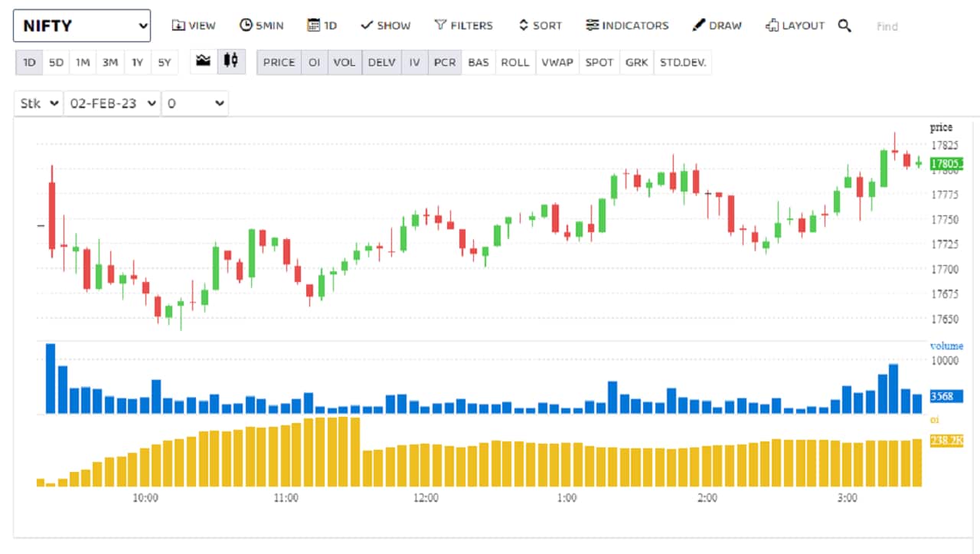Click the 17825 price axis label
Viewport: 980px width, 554px height.
(x=944, y=146)
